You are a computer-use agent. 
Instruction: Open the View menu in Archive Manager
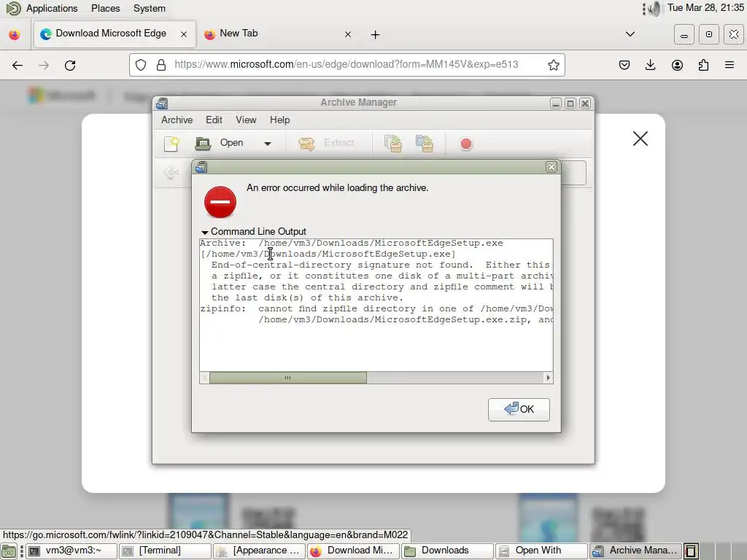(x=246, y=120)
